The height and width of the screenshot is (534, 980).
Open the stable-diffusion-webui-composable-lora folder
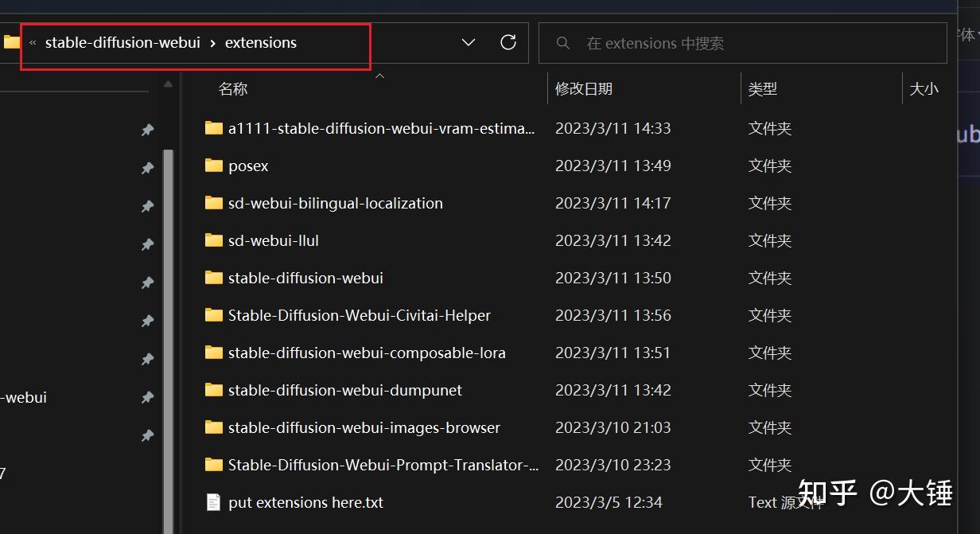366,353
